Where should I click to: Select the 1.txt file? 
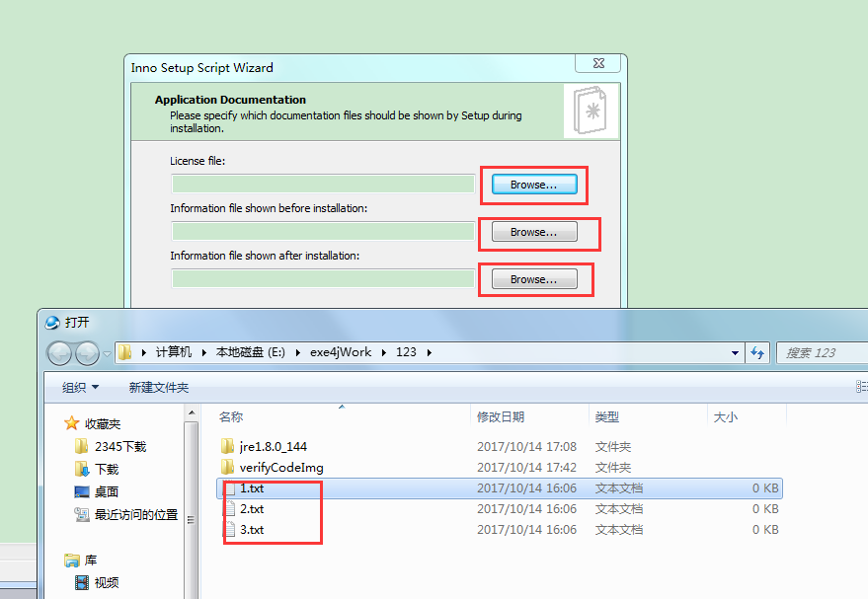tap(499, 488)
